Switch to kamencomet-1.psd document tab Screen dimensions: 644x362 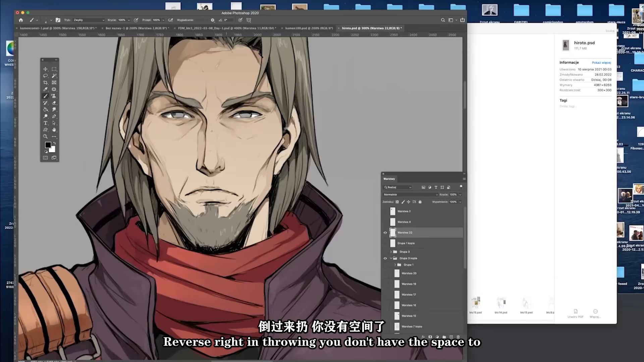[58, 28]
